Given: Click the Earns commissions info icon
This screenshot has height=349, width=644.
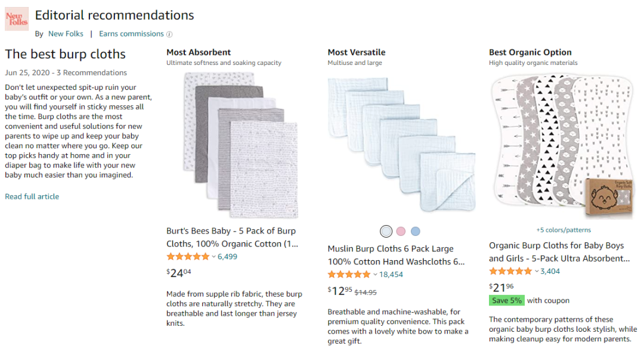Looking at the screenshot, I should coord(169,35).
